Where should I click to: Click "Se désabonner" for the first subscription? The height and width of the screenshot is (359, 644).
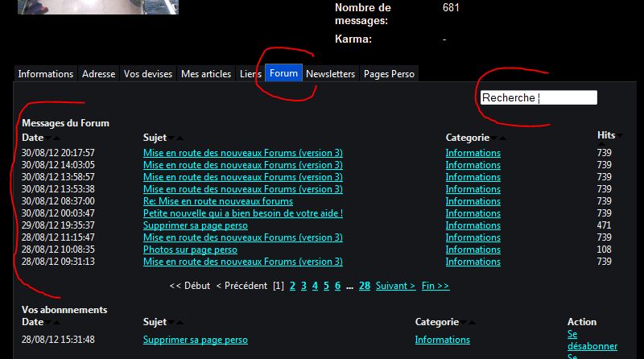point(592,340)
